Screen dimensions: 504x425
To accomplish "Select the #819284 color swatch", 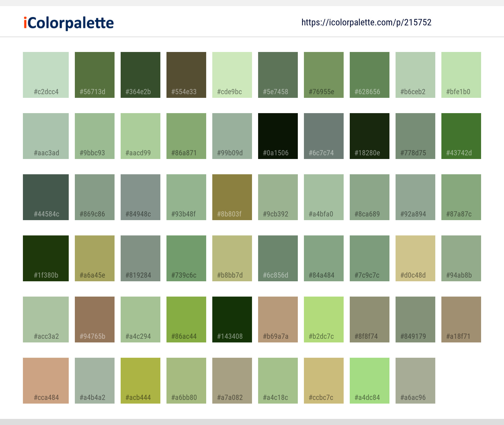I will point(141,258).
